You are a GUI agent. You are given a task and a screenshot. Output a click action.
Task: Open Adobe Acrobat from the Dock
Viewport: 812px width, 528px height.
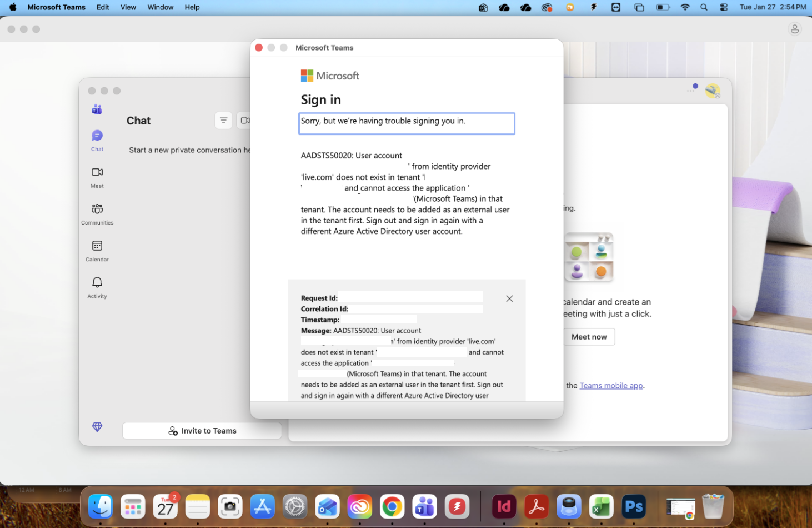pyautogui.click(x=537, y=506)
